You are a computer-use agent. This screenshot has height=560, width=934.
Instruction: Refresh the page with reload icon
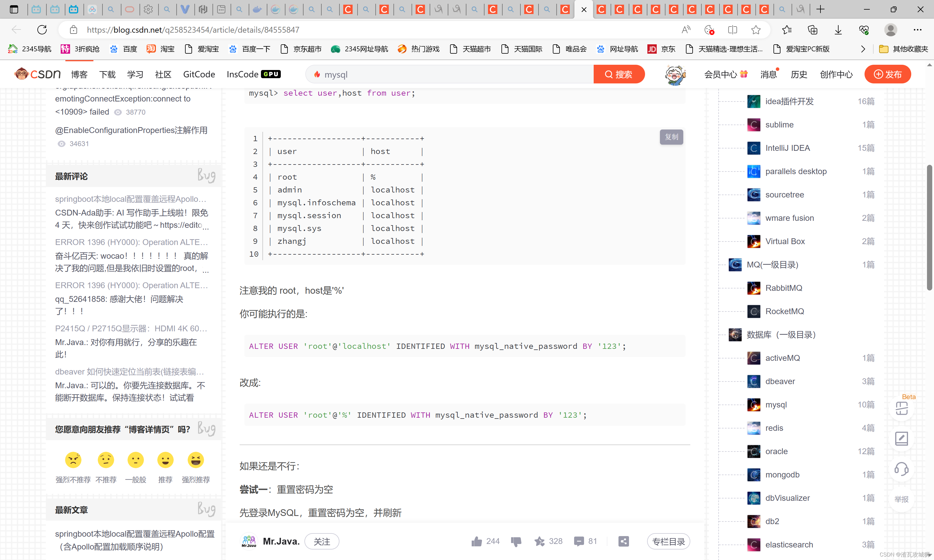tap(42, 30)
